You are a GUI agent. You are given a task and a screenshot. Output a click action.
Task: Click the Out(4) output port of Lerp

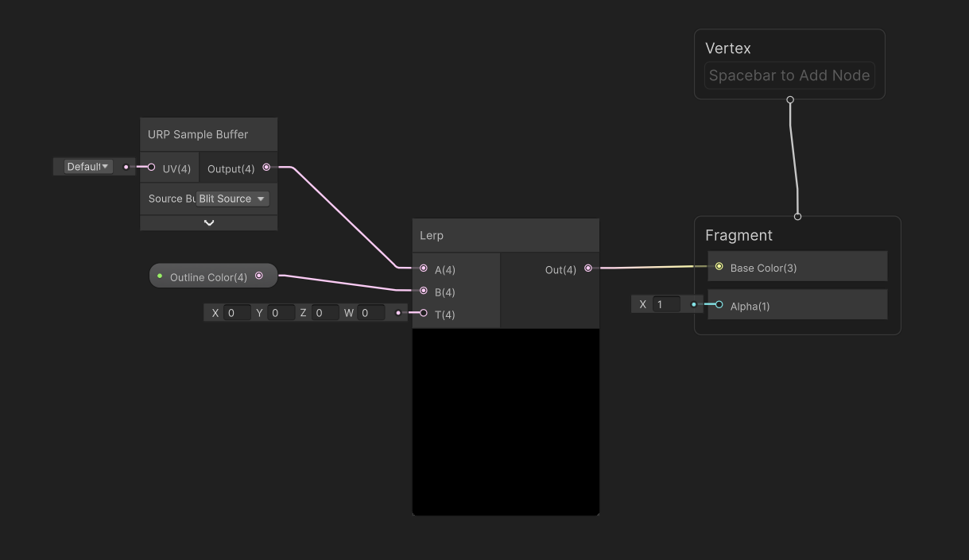tap(588, 268)
